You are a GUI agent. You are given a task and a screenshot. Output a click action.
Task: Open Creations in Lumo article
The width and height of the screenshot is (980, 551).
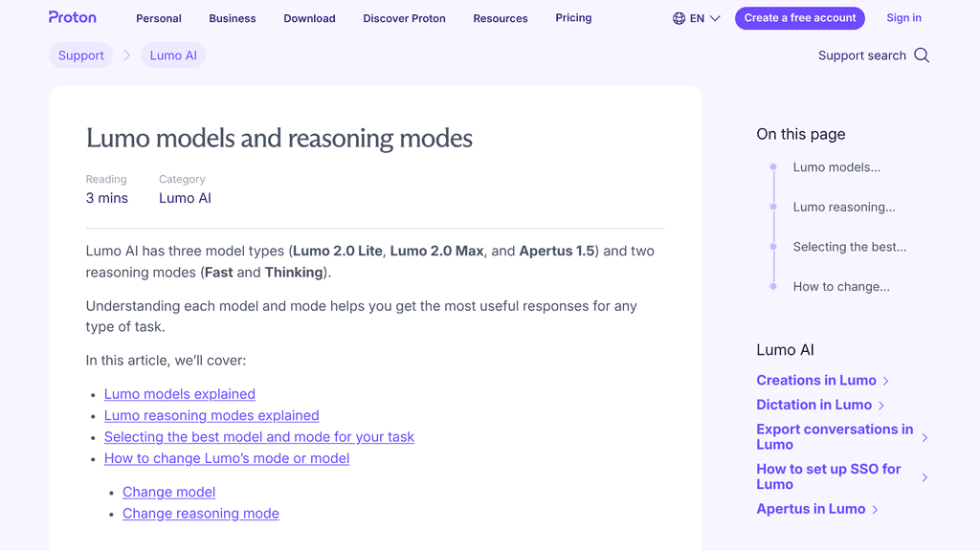tap(816, 381)
